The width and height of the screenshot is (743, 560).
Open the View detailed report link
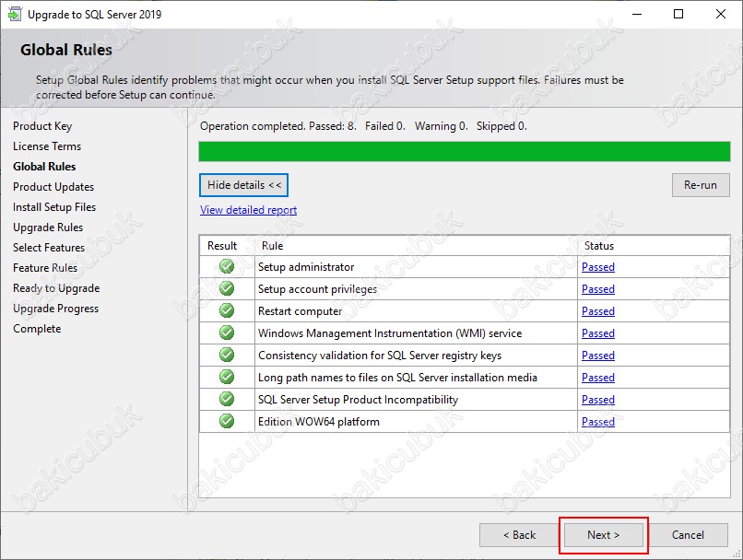pos(248,210)
